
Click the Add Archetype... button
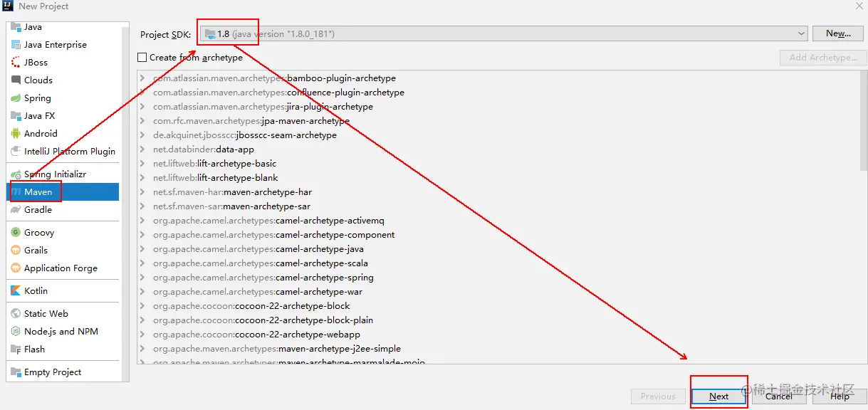823,58
